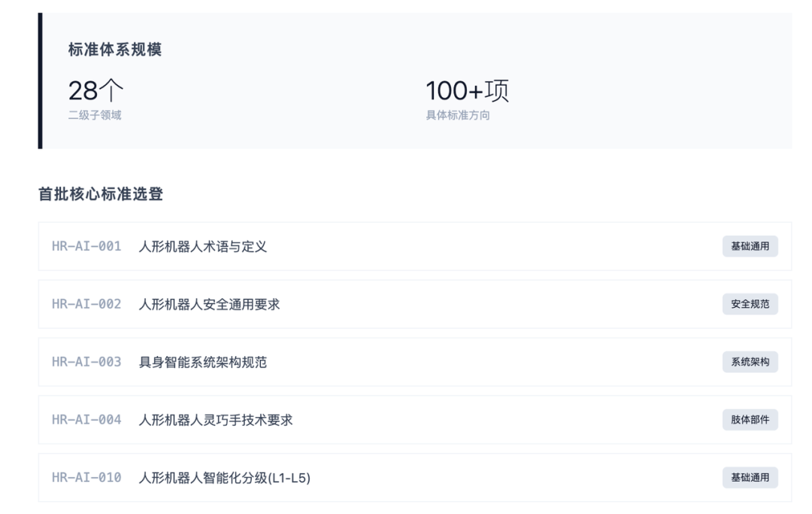
Task: Click 基础通用 tag on HR-AI-010 row
Action: [750, 478]
